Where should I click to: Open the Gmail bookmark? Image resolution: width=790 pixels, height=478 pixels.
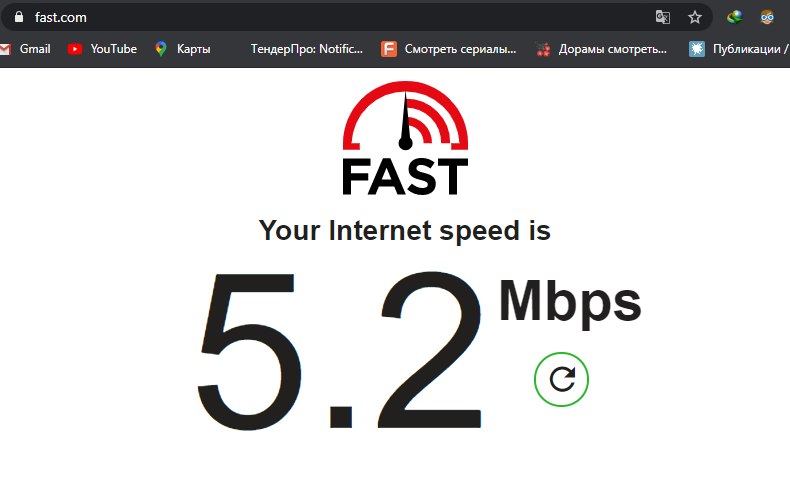click(x=26, y=49)
